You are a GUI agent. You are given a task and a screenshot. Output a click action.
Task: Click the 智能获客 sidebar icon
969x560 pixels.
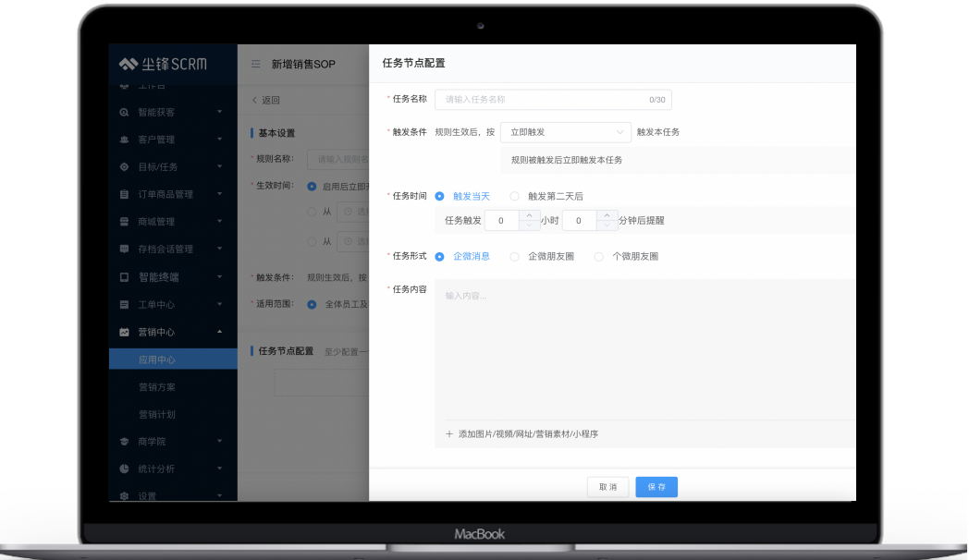[x=124, y=113]
